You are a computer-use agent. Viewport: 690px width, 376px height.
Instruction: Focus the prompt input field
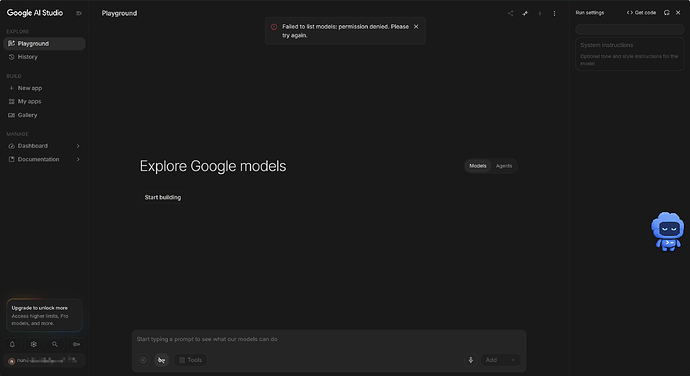(329, 339)
